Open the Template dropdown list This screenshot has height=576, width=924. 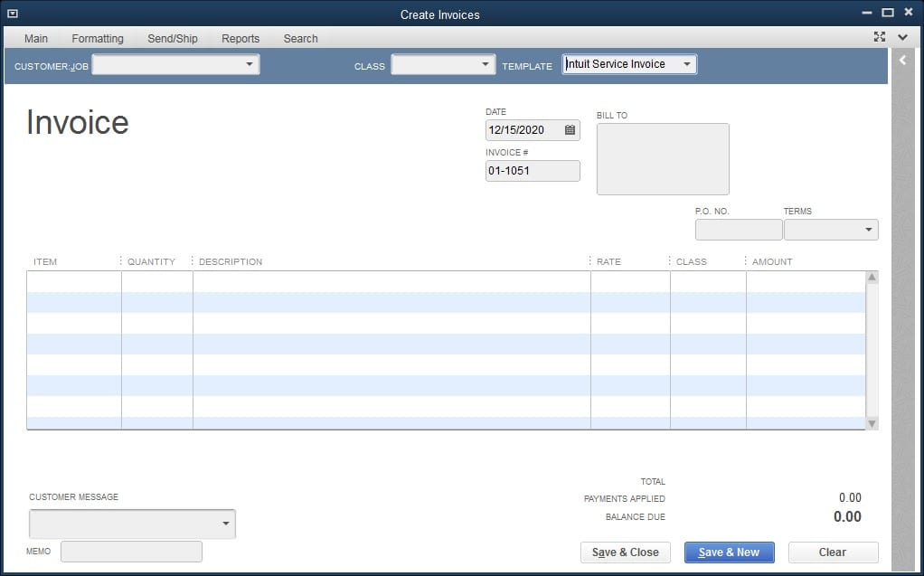tap(687, 64)
